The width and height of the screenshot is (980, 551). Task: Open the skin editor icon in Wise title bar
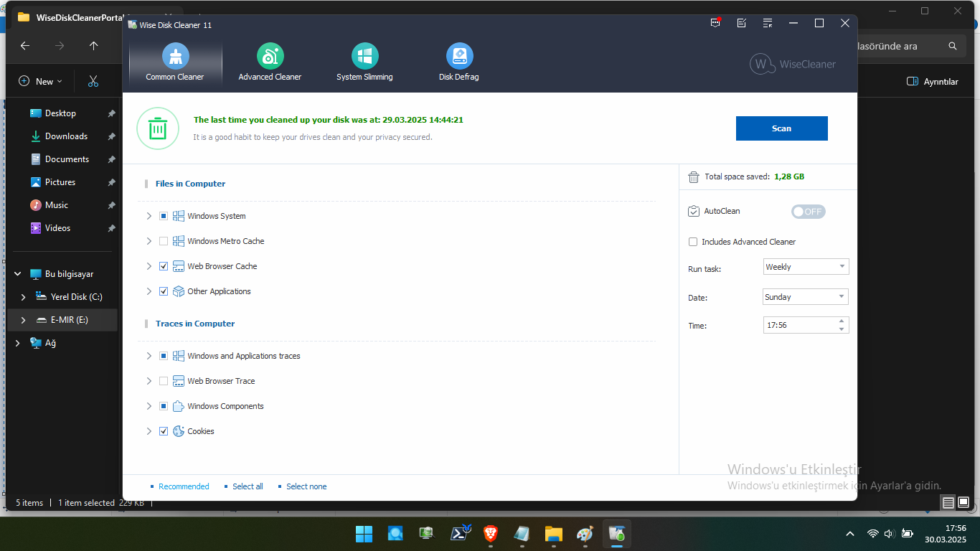click(x=742, y=23)
